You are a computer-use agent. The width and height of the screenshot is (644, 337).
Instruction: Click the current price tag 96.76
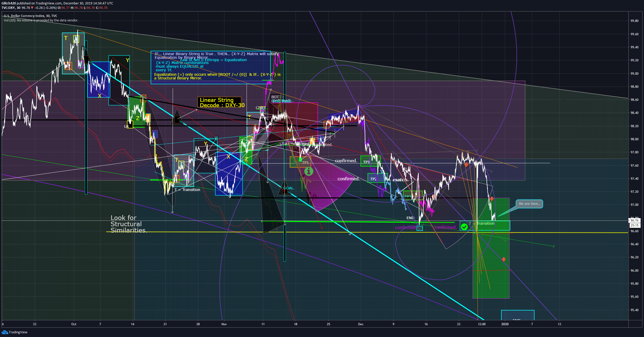(x=634, y=220)
